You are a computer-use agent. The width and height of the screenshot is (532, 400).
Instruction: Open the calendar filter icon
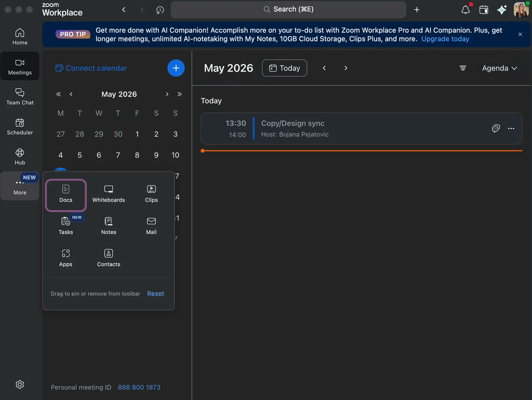[463, 68]
